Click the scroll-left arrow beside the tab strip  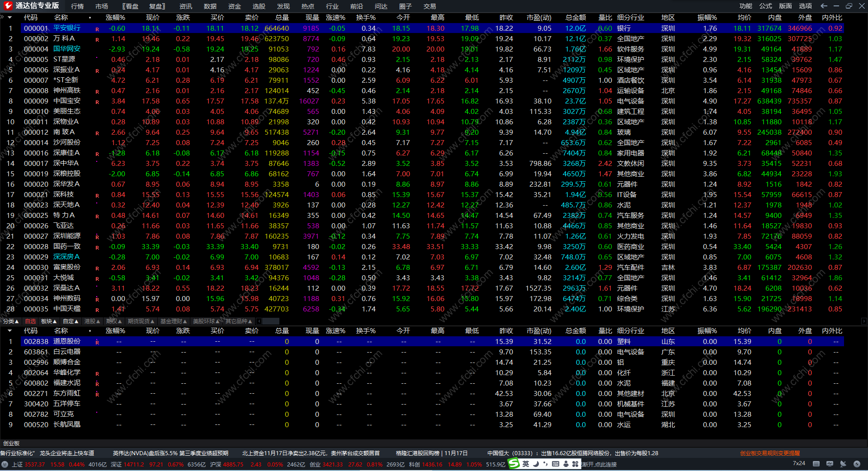259,321
